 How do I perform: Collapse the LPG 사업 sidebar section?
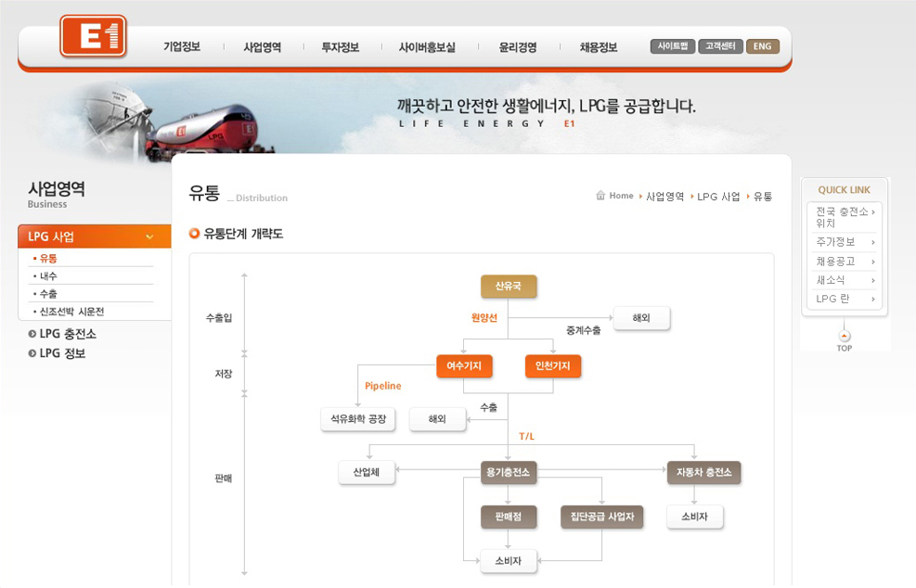[148, 237]
